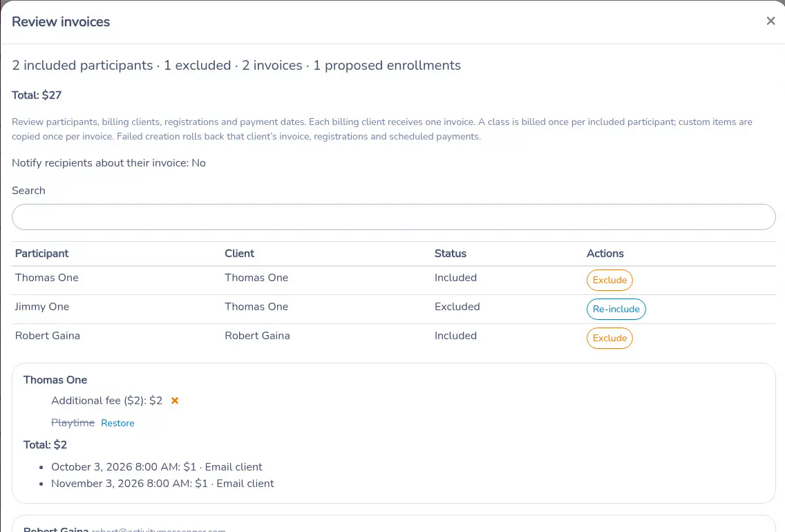The image size is (785, 532).
Task: Select the Actions column header
Action: click(605, 254)
